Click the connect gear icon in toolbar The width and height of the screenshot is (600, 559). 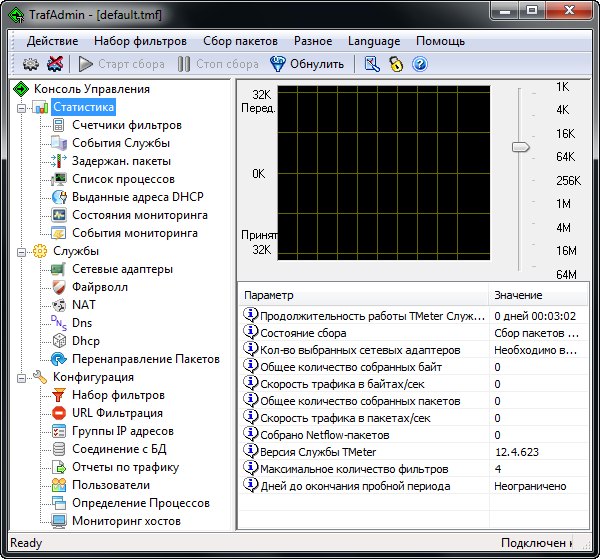30,64
